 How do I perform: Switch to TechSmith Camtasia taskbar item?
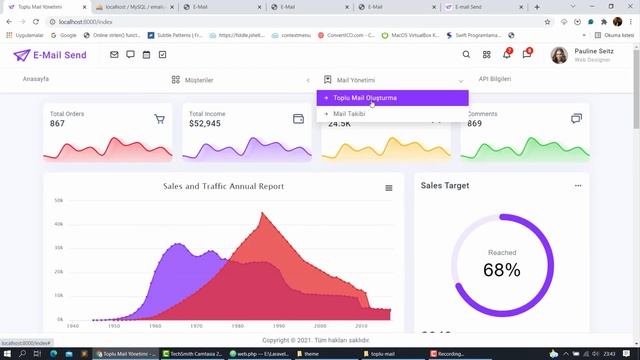tap(193, 354)
